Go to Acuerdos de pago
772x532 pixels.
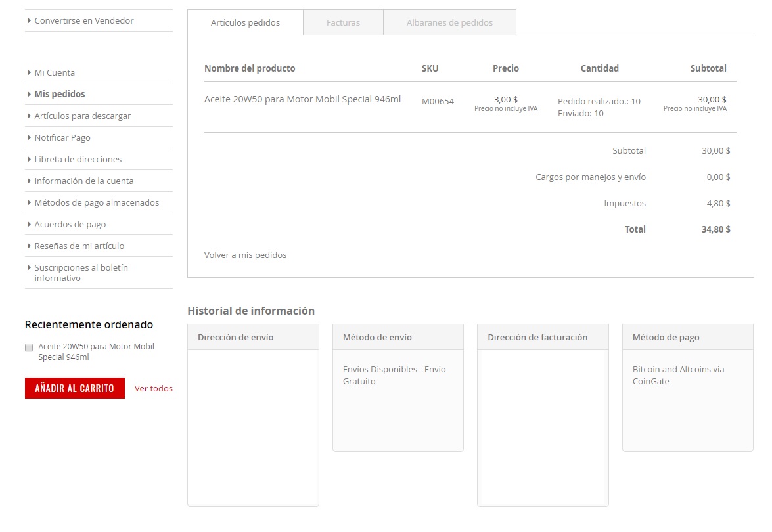(x=70, y=224)
